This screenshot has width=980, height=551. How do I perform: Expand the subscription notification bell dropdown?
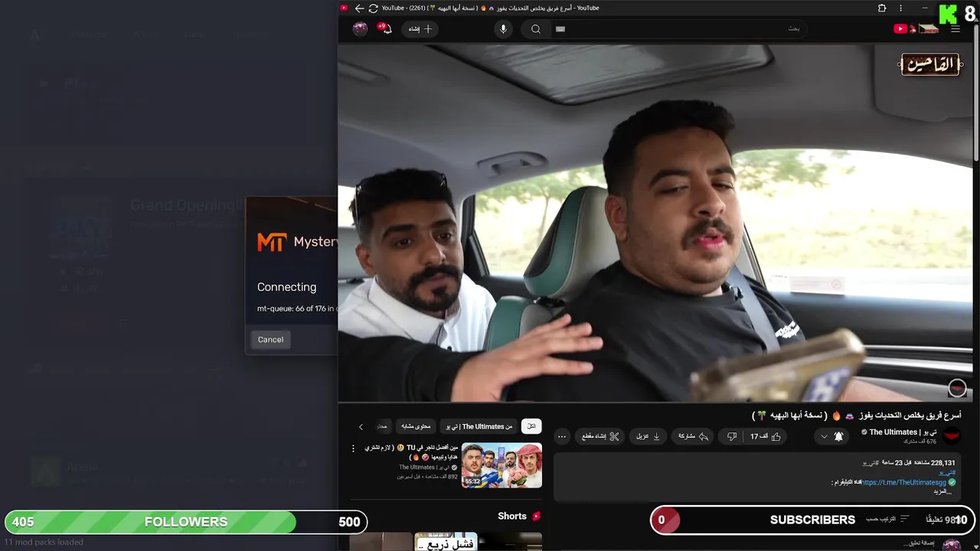pos(831,436)
